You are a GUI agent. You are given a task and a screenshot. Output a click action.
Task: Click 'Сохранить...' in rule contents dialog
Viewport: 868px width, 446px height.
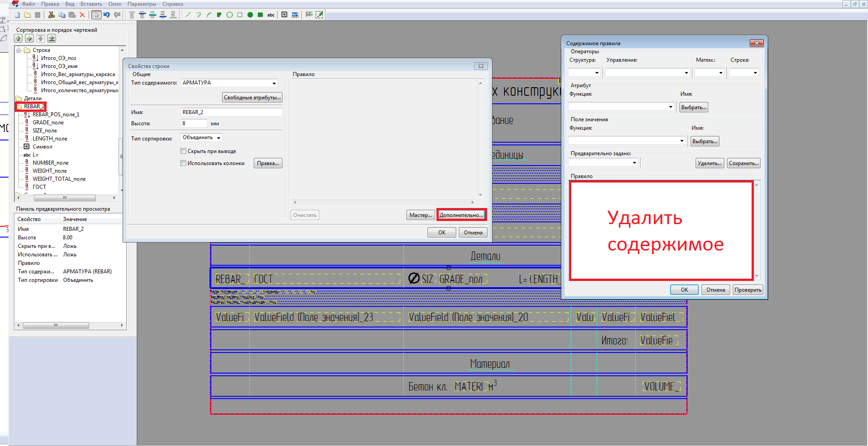744,163
